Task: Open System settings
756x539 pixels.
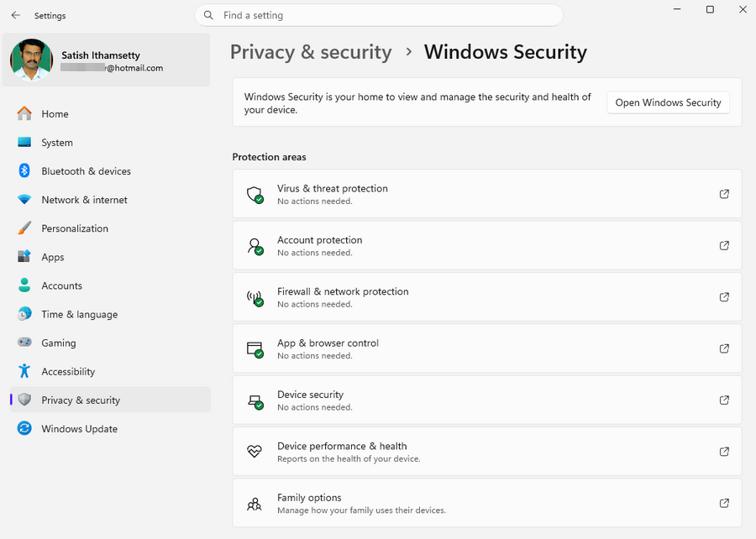Action: tap(57, 143)
